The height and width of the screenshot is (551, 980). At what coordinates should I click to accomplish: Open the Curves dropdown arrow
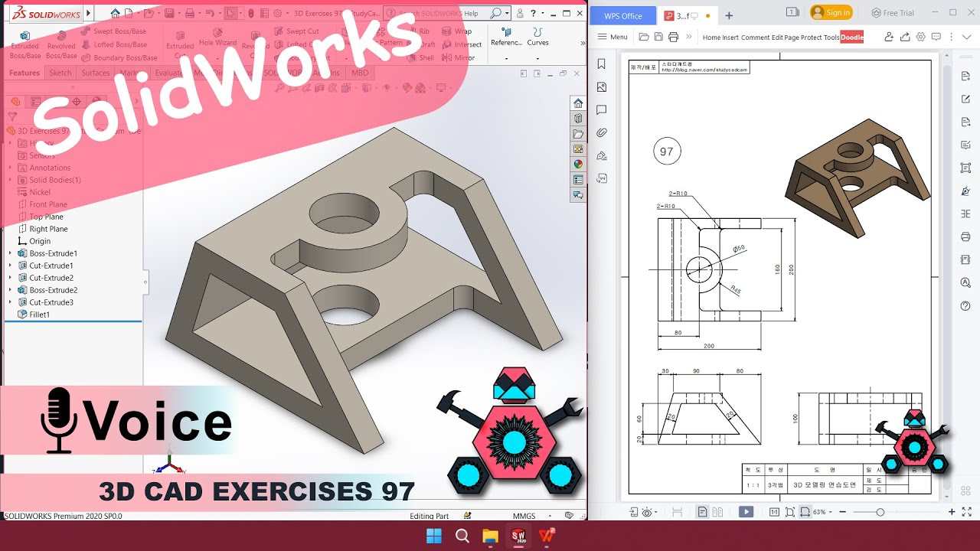[537, 58]
